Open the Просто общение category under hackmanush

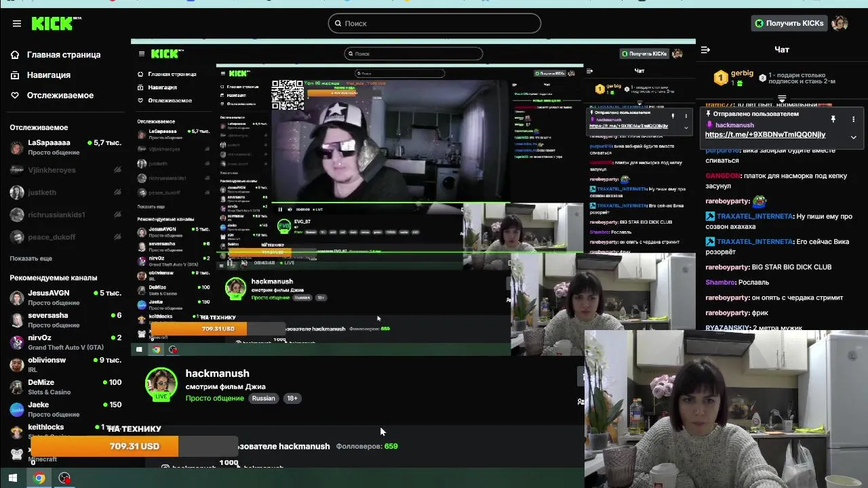point(214,398)
